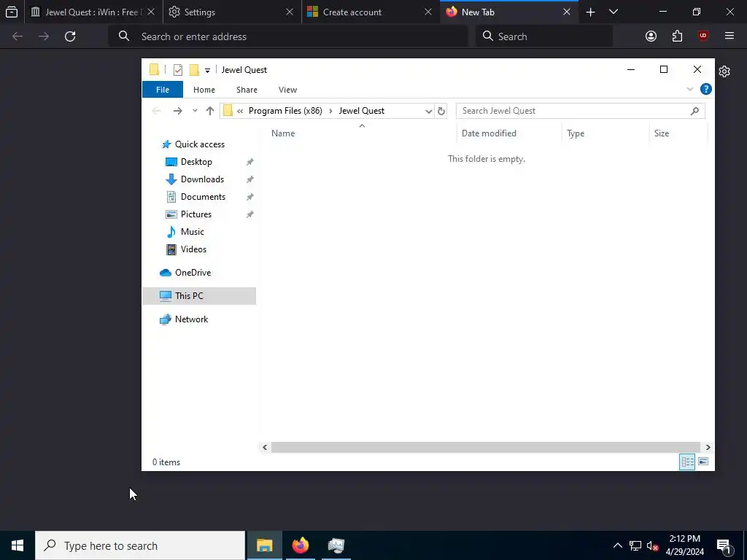The width and height of the screenshot is (747, 560).
Task: Open Desktop in the navigation pane
Action: coord(196,162)
